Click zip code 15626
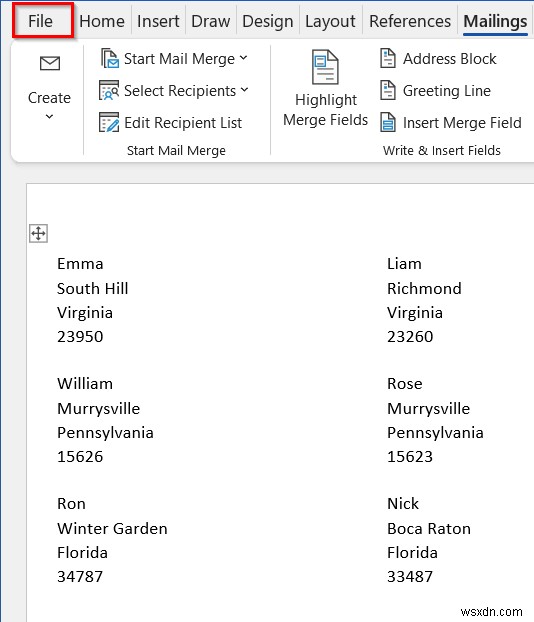 point(80,457)
